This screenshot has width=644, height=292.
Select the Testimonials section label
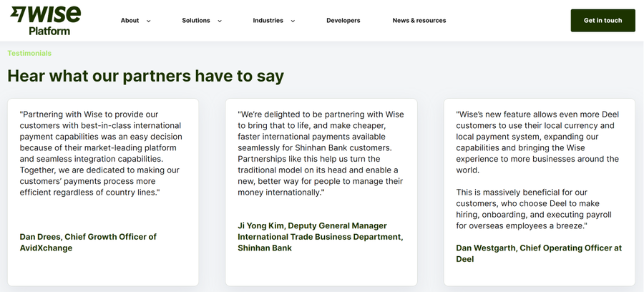29,53
